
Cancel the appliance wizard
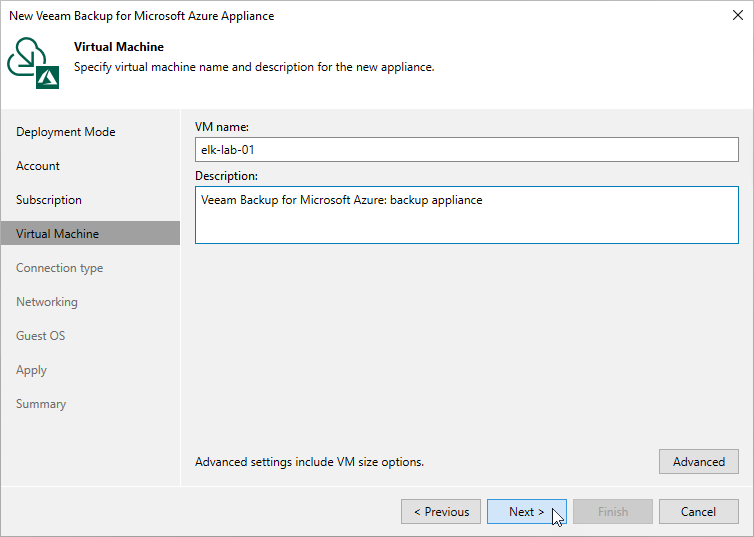pos(699,512)
